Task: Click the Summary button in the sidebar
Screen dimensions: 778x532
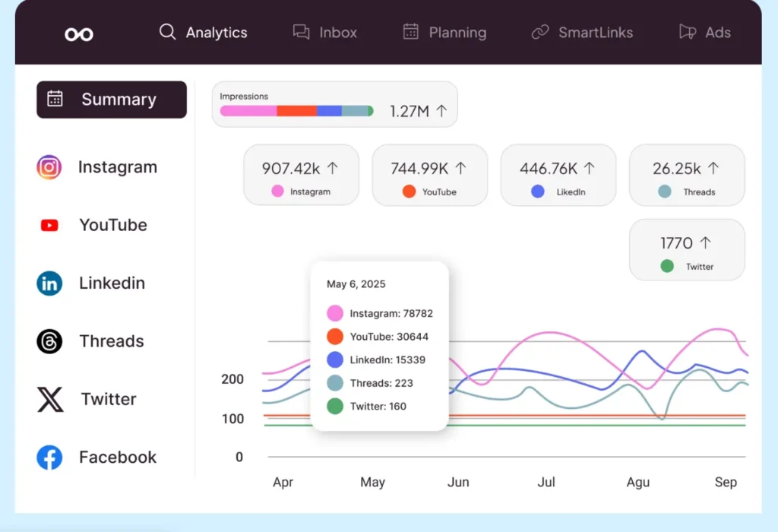Action: [x=111, y=100]
